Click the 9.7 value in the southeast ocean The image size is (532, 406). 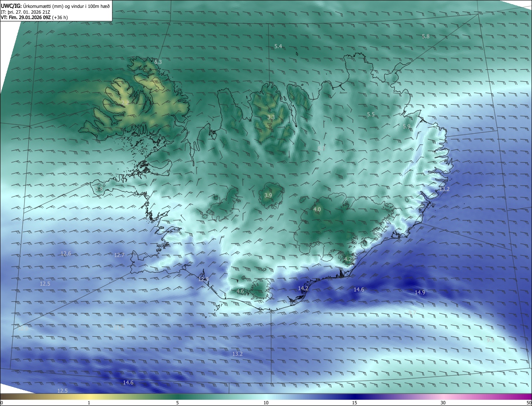pos(412,313)
